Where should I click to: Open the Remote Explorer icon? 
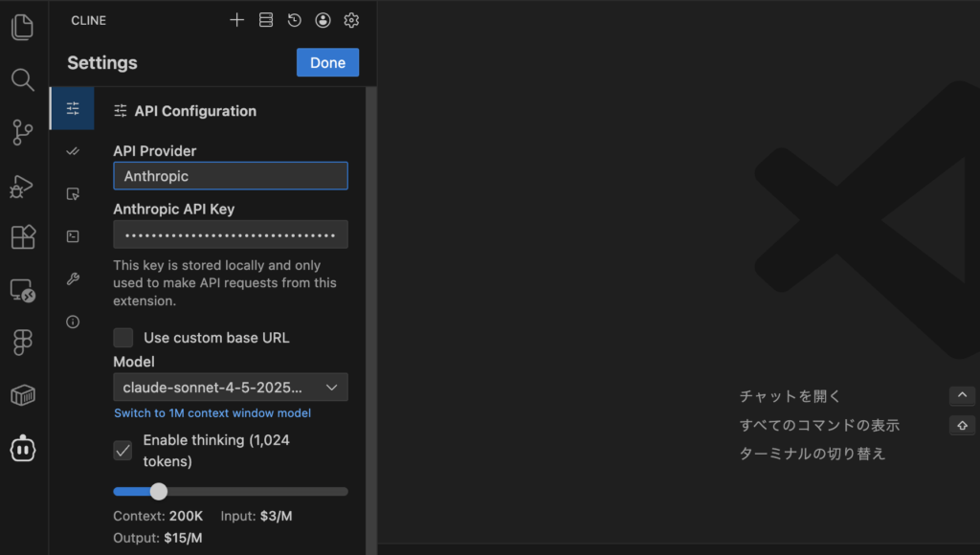(x=23, y=290)
